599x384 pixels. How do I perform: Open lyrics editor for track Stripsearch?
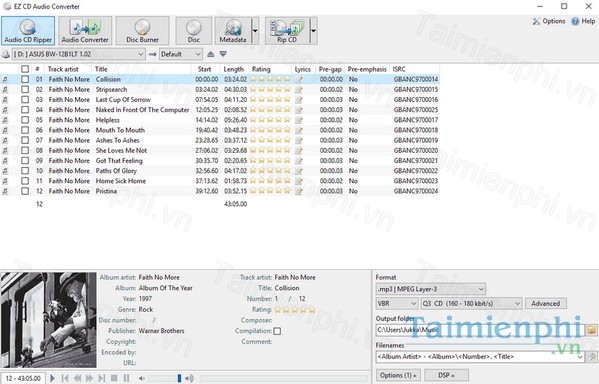point(299,89)
